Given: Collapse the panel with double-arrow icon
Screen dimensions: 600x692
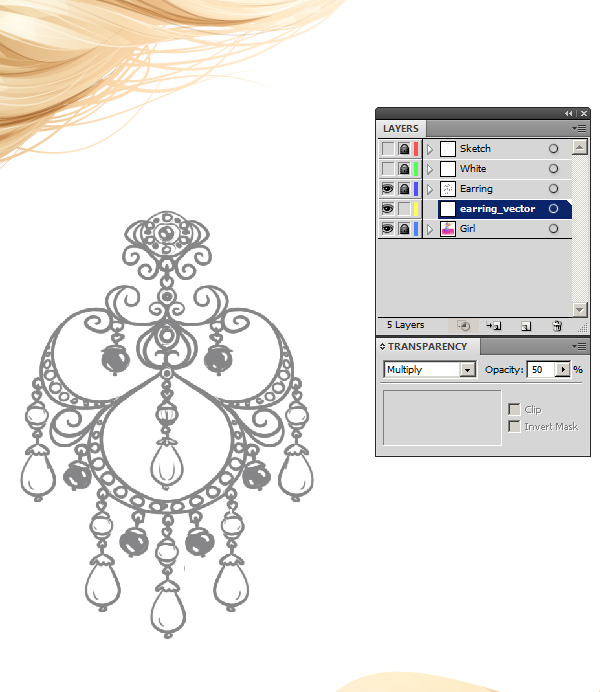Looking at the screenshot, I should (x=568, y=114).
